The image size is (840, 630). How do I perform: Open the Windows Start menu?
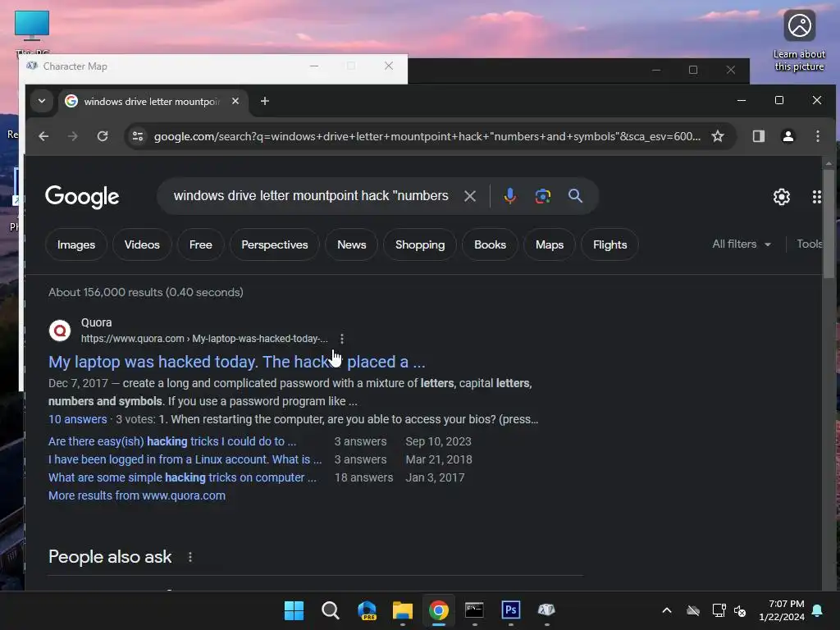coord(294,610)
